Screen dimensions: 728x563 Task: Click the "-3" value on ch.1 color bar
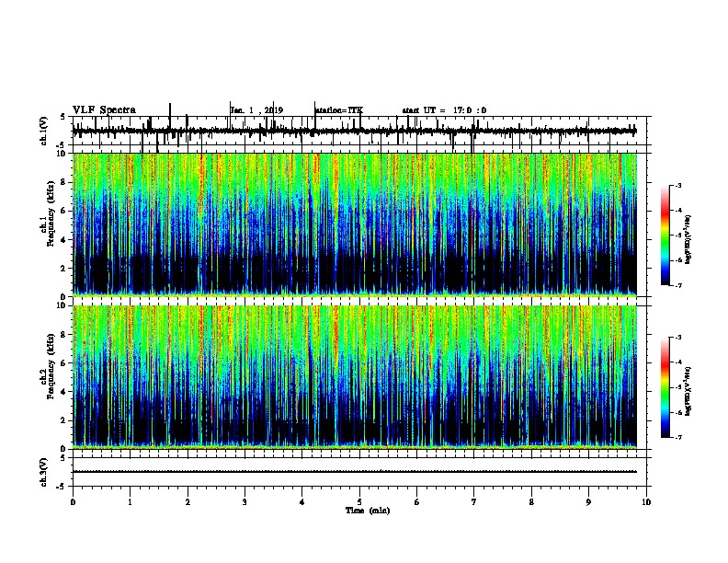[x=677, y=185]
